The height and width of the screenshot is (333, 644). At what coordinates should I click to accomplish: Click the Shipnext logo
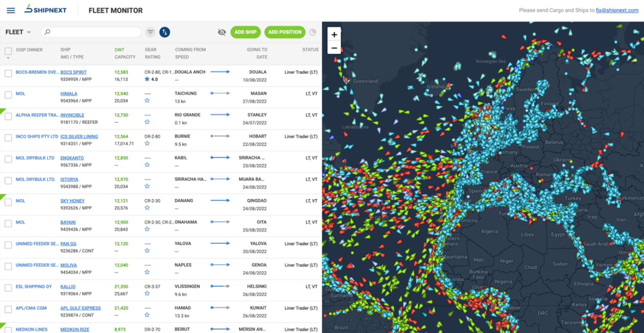click(x=45, y=9)
